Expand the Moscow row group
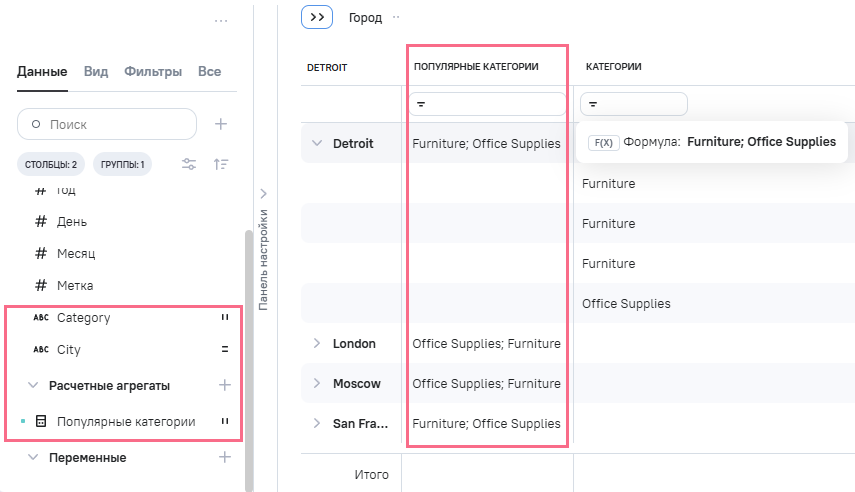 317,383
